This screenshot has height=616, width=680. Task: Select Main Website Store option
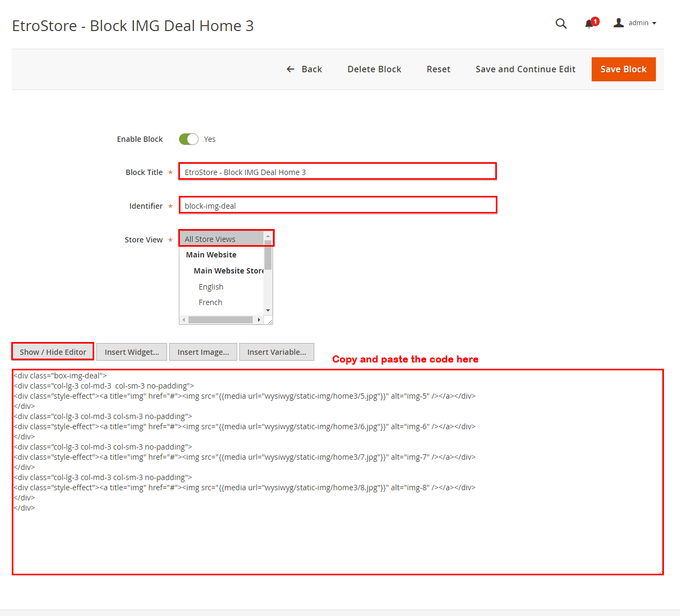point(221,271)
